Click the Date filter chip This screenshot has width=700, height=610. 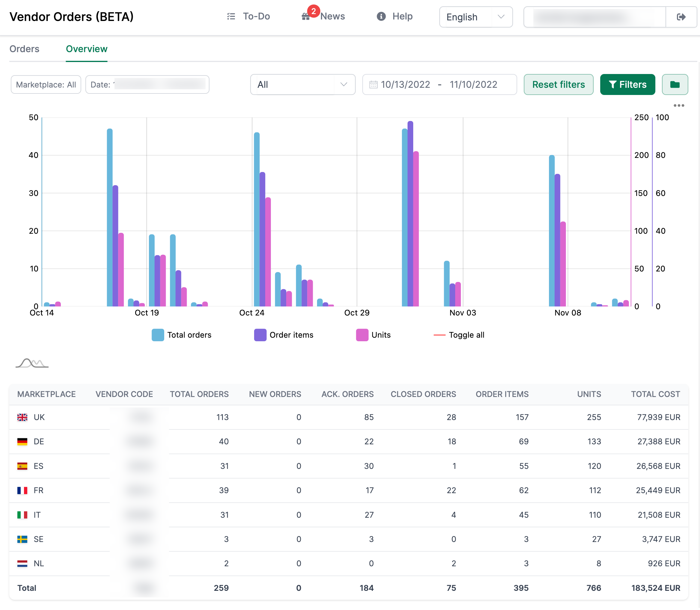[x=147, y=84]
